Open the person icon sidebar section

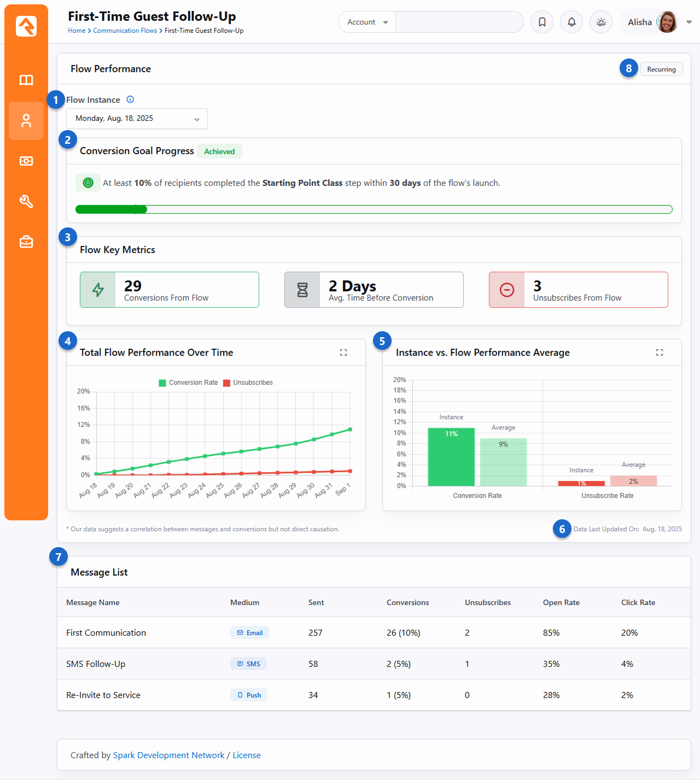click(x=26, y=121)
